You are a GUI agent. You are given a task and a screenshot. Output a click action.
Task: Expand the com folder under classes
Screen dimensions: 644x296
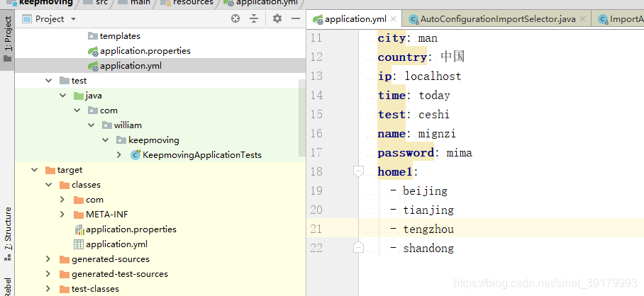pyautogui.click(x=62, y=200)
